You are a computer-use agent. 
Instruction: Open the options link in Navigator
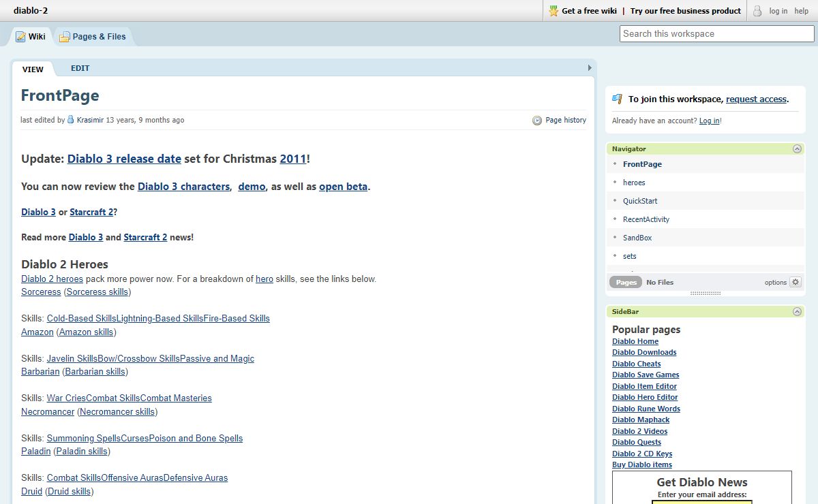click(776, 282)
